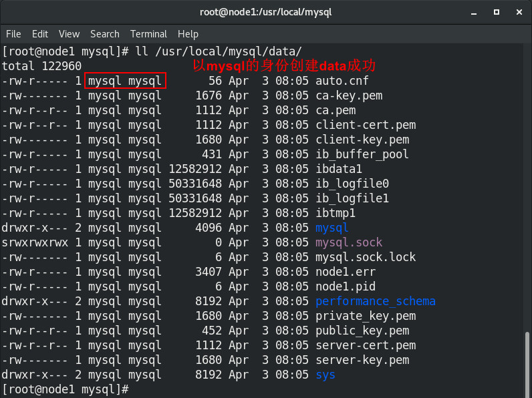The width and height of the screenshot is (532, 398).
Task: Click the window title root@node1:/usr/local/mysql
Action: (265, 12)
